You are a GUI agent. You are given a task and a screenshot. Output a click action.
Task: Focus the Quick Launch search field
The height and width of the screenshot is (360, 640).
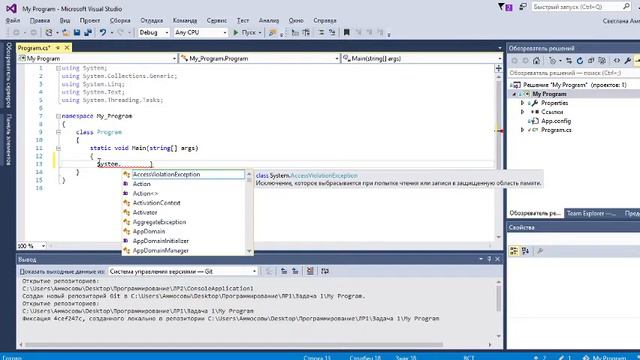click(582, 7)
